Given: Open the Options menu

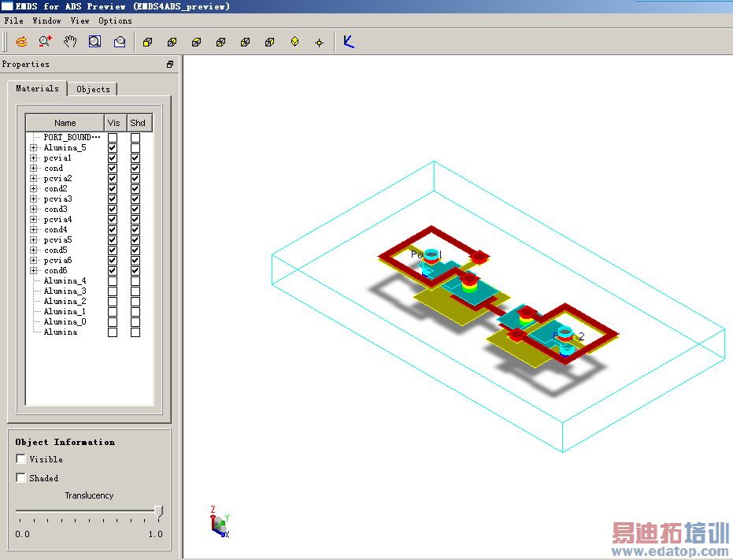Looking at the screenshot, I should pyautogui.click(x=115, y=20).
